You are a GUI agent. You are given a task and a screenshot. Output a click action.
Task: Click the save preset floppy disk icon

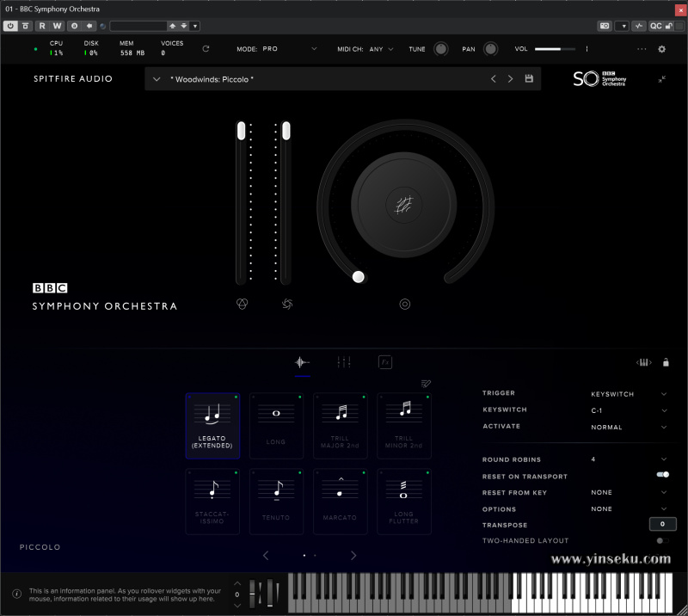[x=528, y=79]
